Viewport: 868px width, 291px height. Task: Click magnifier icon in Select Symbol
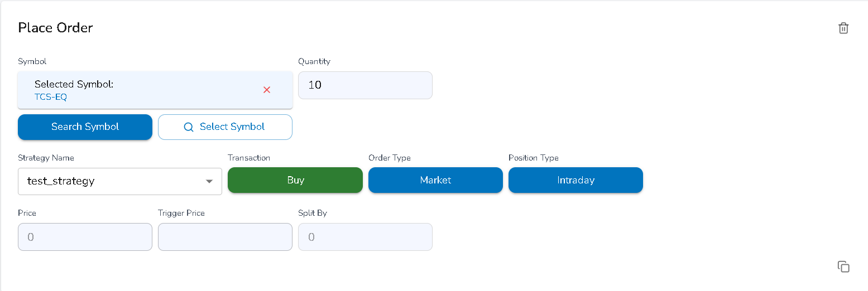coord(188,127)
